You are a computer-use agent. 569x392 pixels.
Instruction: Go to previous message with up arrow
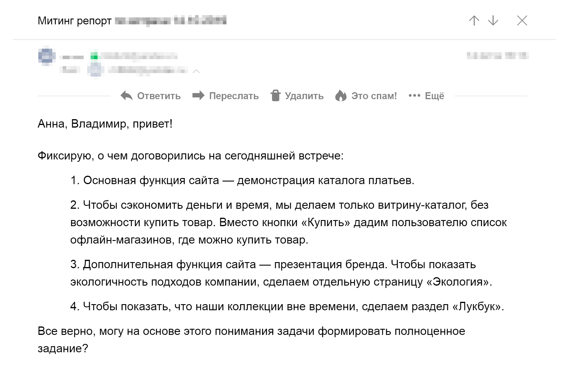(x=474, y=21)
